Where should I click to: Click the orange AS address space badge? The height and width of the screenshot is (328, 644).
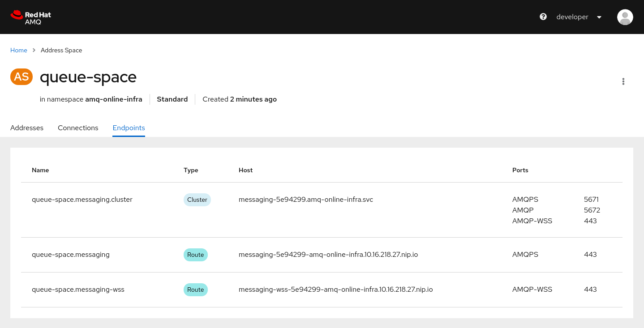click(x=21, y=77)
